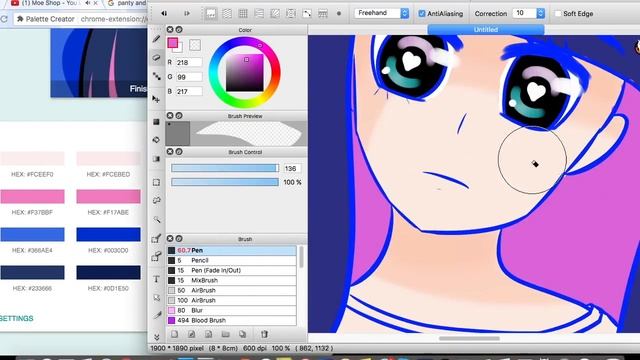Click the snap setting dot icon
The image size is (640, 360).
pos(339,13)
